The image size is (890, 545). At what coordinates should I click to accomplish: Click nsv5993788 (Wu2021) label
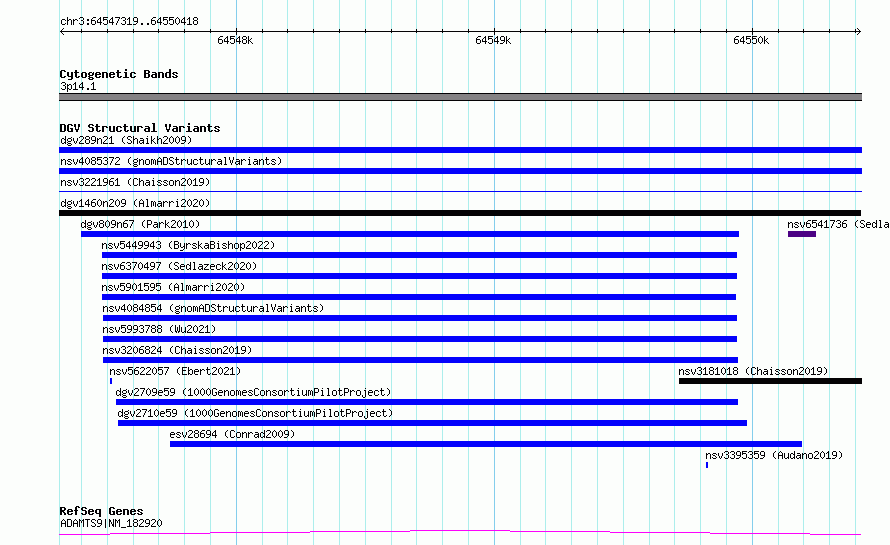pos(159,329)
